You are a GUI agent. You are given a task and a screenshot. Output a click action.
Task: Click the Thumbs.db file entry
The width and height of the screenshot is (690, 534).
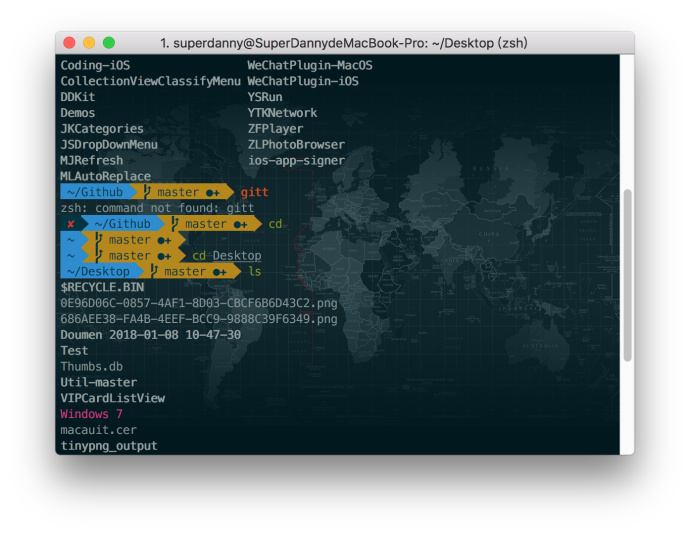pyautogui.click(x=92, y=366)
